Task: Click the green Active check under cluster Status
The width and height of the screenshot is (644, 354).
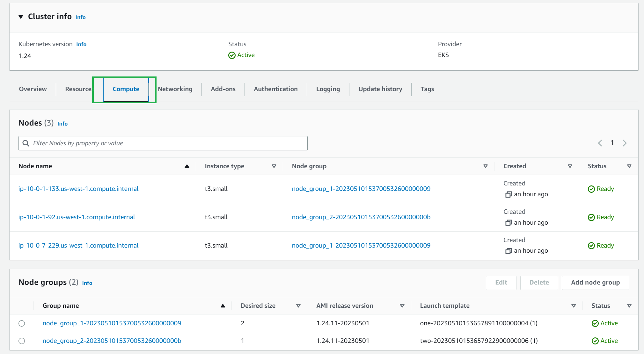Action: (x=232, y=55)
